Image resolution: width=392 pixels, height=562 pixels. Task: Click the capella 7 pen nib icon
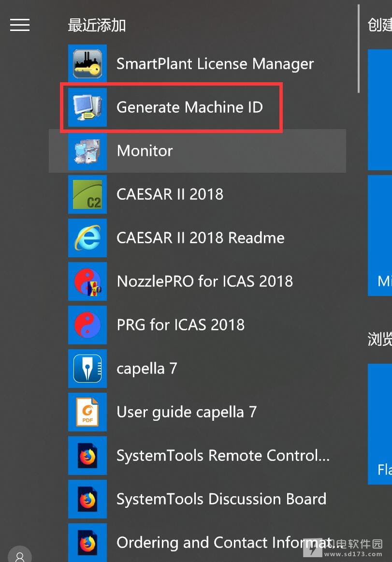click(x=87, y=369)
